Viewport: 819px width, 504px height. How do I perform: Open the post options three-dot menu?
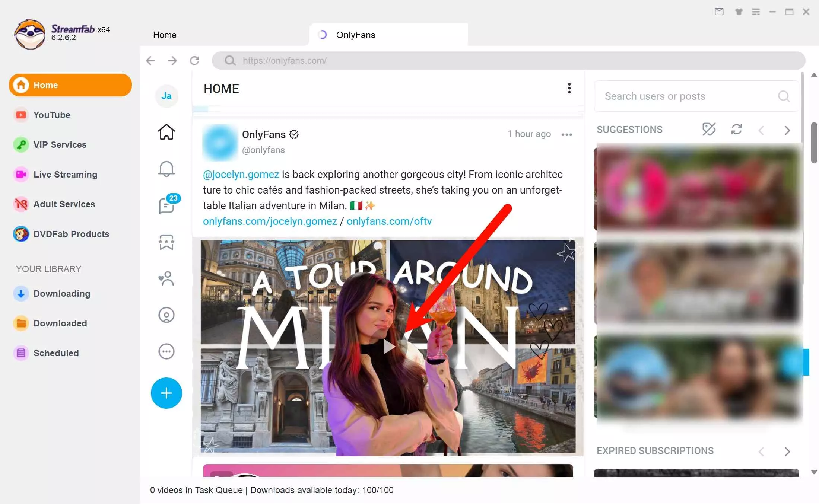[566, 135]
